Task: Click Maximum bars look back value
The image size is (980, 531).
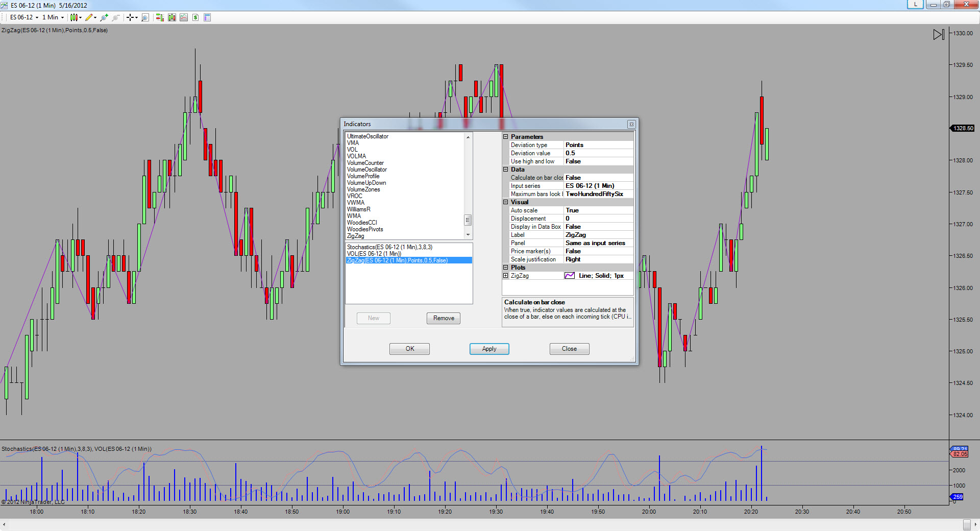Action: coord(598,194)
